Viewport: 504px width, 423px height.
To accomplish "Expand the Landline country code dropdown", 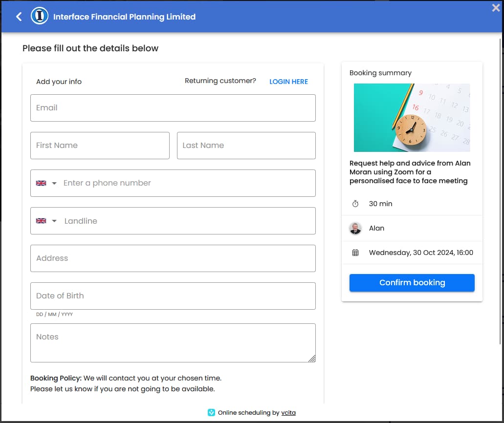I will [x=54, y=221].
